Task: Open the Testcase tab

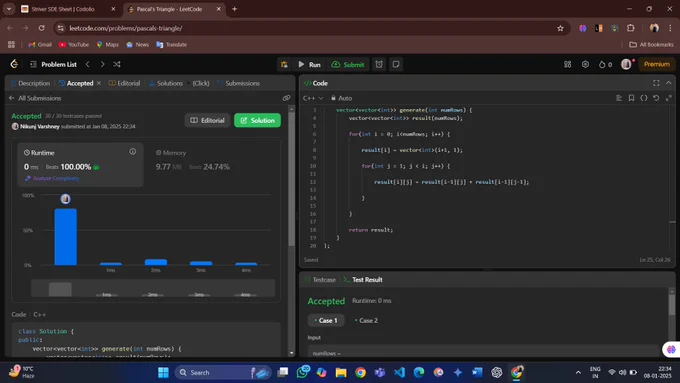Action: click(320, 280)
